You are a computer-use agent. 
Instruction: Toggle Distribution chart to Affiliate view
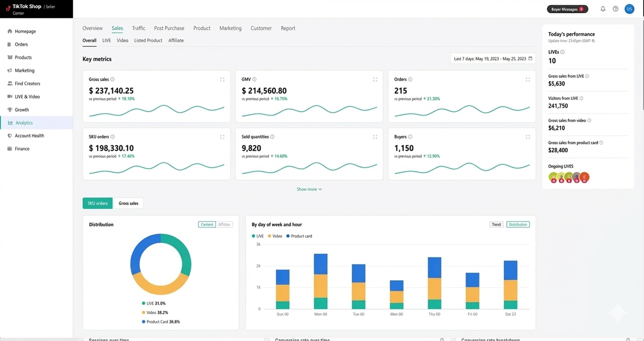click(224, 225)
